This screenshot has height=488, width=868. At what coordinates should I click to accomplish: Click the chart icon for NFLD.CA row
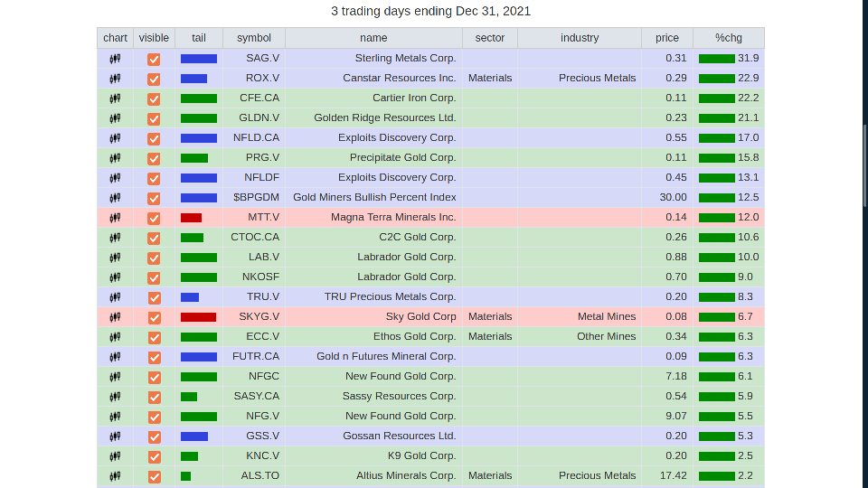tap(115, 138)
